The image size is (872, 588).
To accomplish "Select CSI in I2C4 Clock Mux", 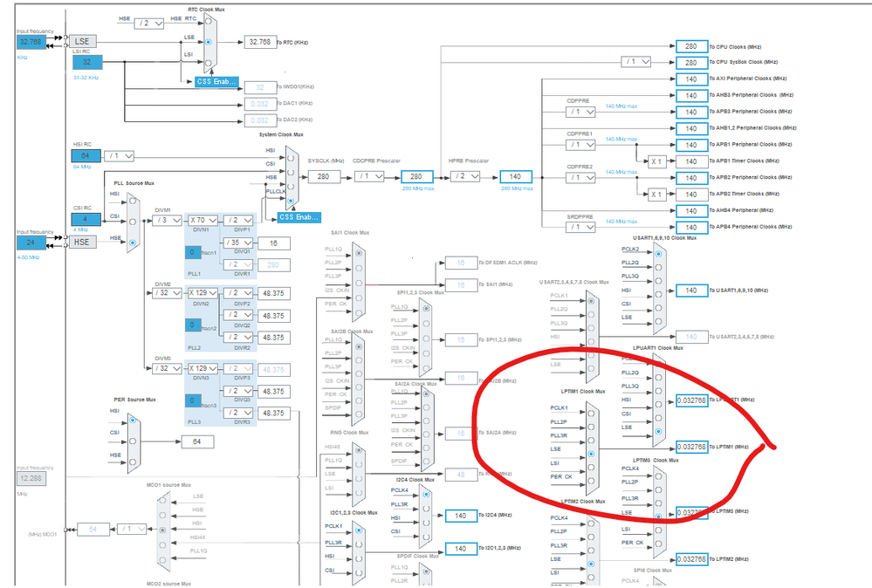I will [426, 537].
